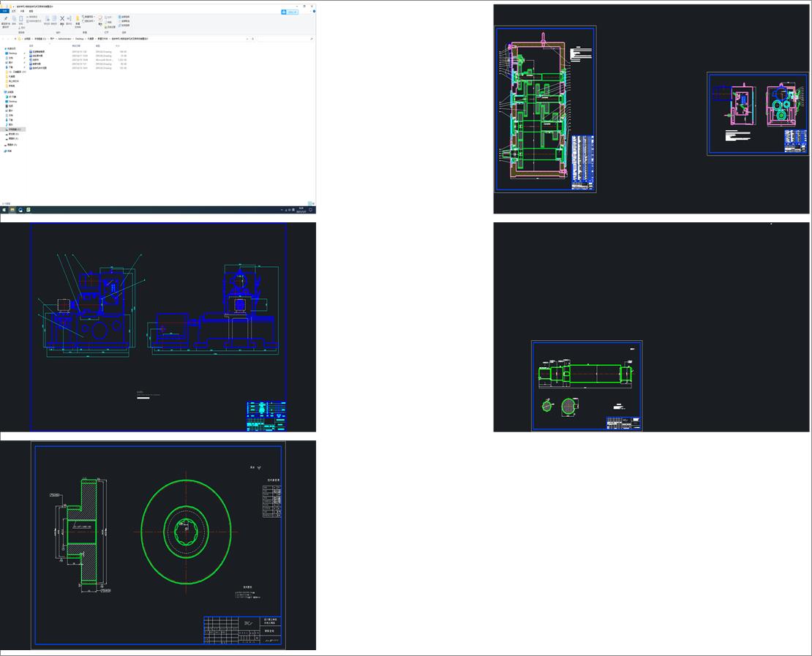Create a New folder via ribbon icon

coord(78,21)
